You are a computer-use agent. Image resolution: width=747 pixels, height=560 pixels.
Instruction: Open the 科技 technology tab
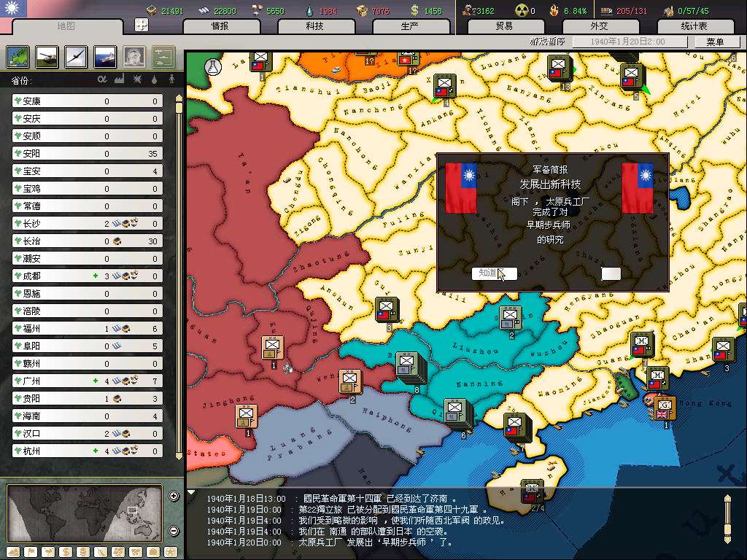point(315,26)
